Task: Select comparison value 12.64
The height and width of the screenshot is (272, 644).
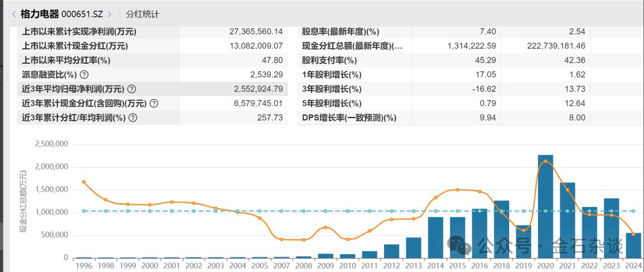Action: [574, 103]
